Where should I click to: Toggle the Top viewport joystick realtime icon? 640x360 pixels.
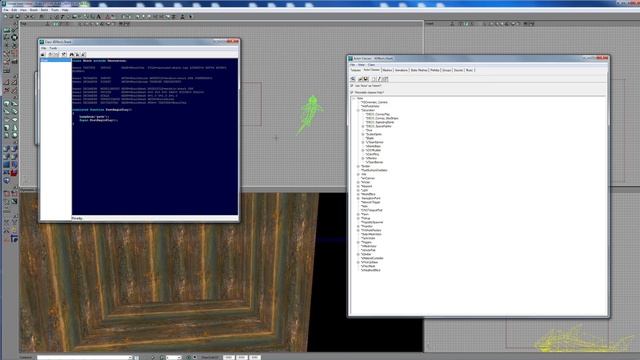(x=47, y=24)
